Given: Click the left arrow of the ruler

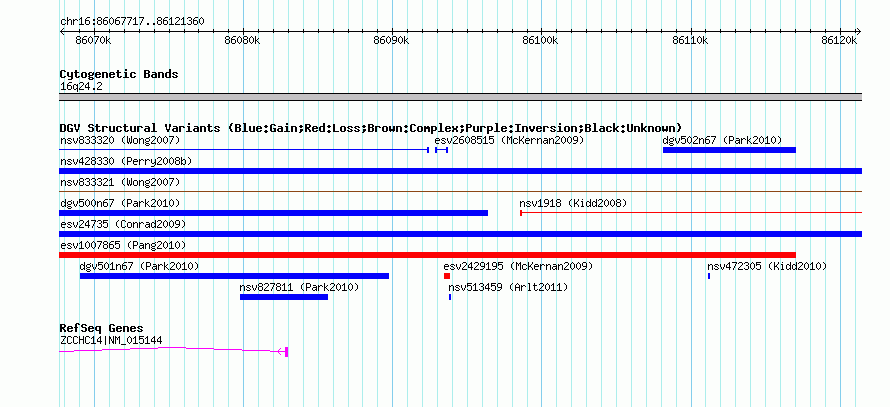Looking at the screenshot, I should [62, 32].
